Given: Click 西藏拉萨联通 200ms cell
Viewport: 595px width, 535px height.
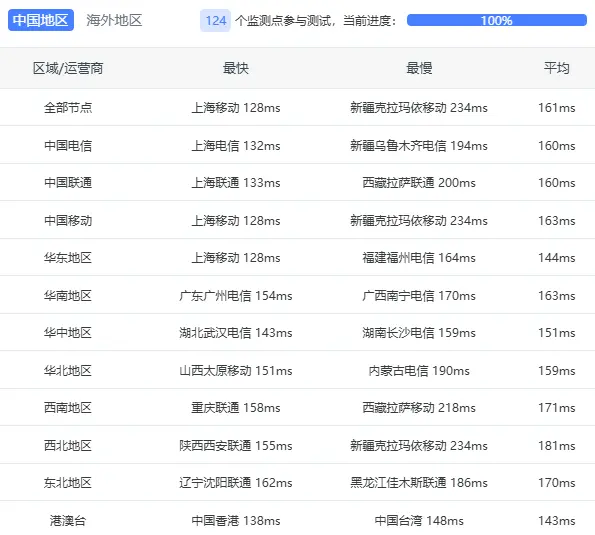Looking at the screenshot, I should click(x=419, y=183).
